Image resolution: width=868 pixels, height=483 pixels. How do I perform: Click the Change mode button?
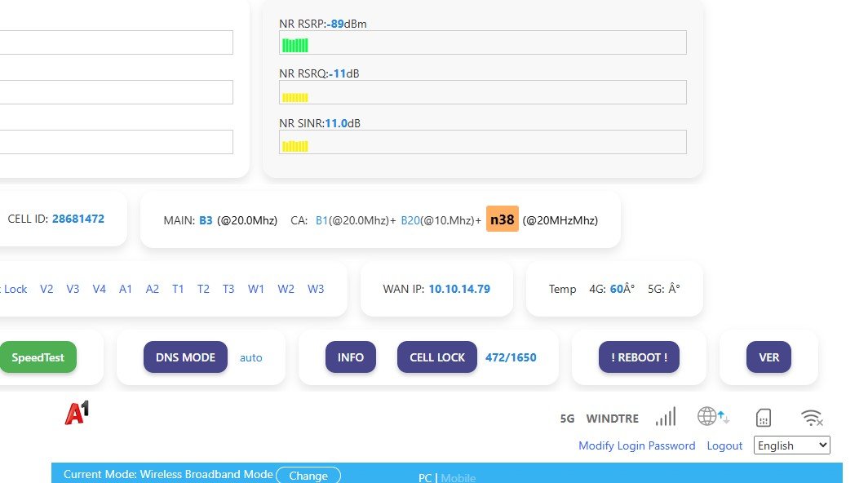coord(308,475)
